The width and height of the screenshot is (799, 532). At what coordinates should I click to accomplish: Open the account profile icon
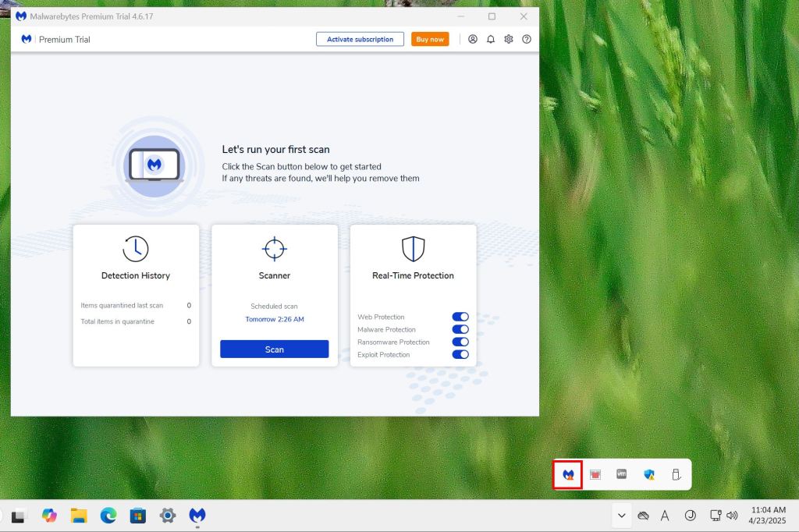472,39
